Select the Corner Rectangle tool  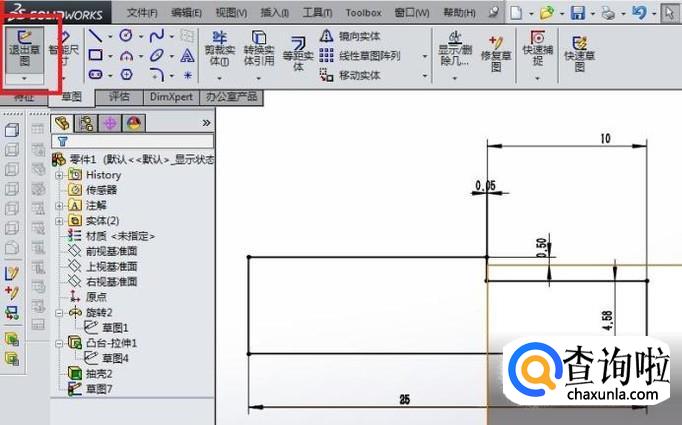point(95,55)
